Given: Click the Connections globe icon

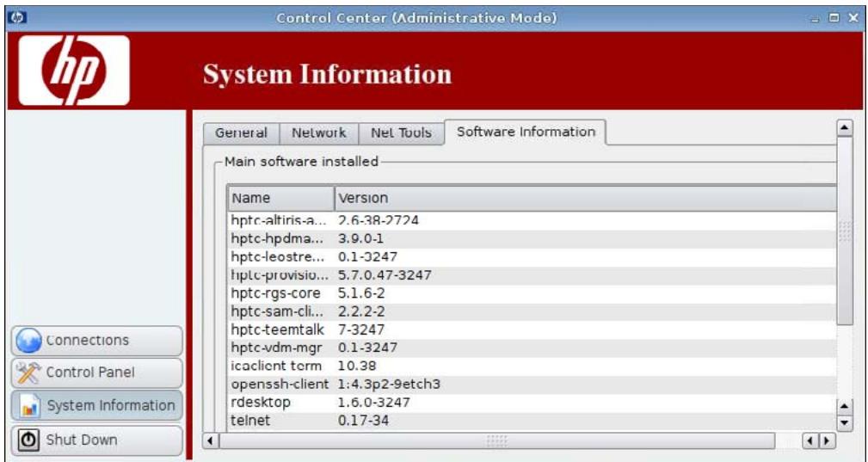Looking at the screenshot, I should 28,341.
